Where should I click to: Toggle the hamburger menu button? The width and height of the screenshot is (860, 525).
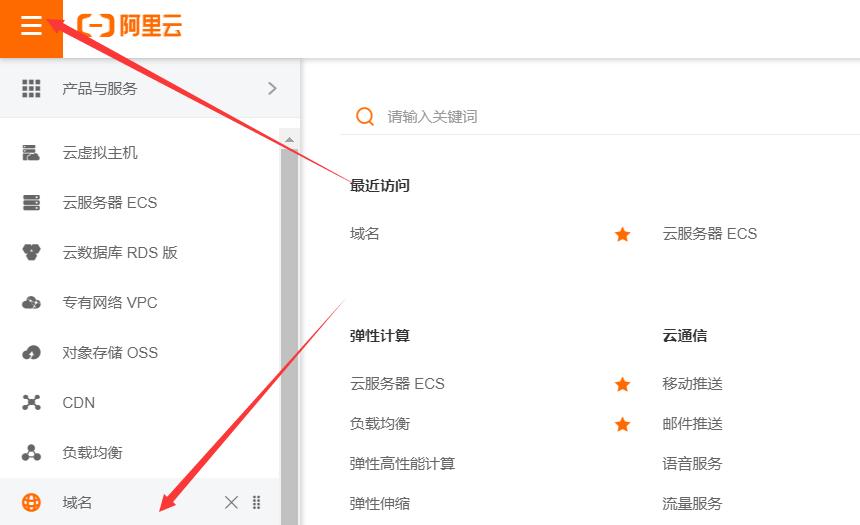(31, 27)
